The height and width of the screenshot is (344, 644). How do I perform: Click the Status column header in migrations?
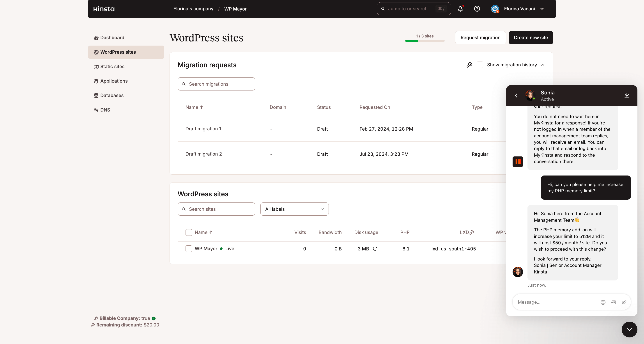click(324, 107)
